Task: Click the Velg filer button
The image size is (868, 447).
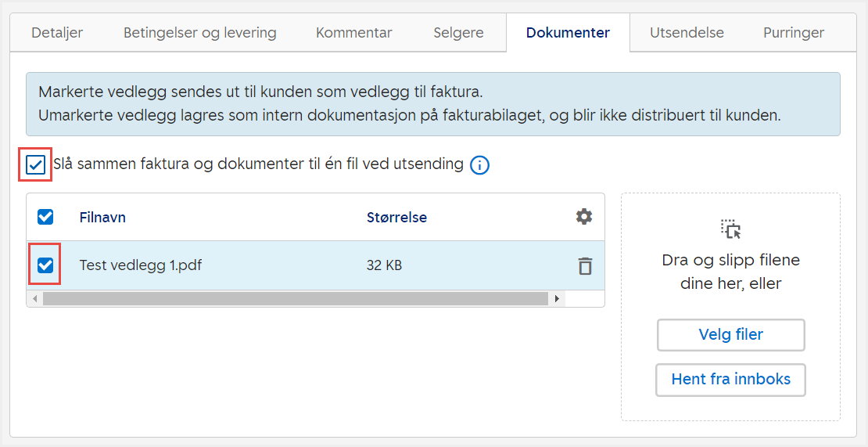Action: pos(730,335)
